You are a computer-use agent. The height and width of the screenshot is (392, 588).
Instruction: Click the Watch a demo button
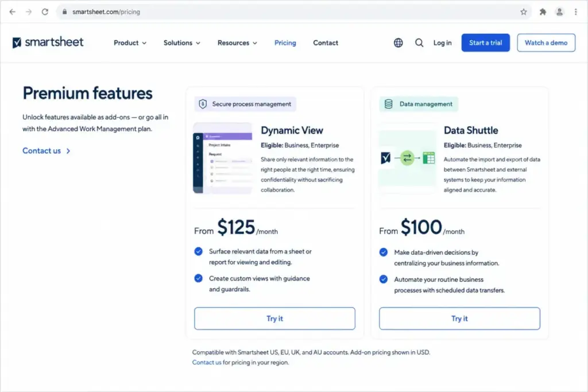(546, 42)
